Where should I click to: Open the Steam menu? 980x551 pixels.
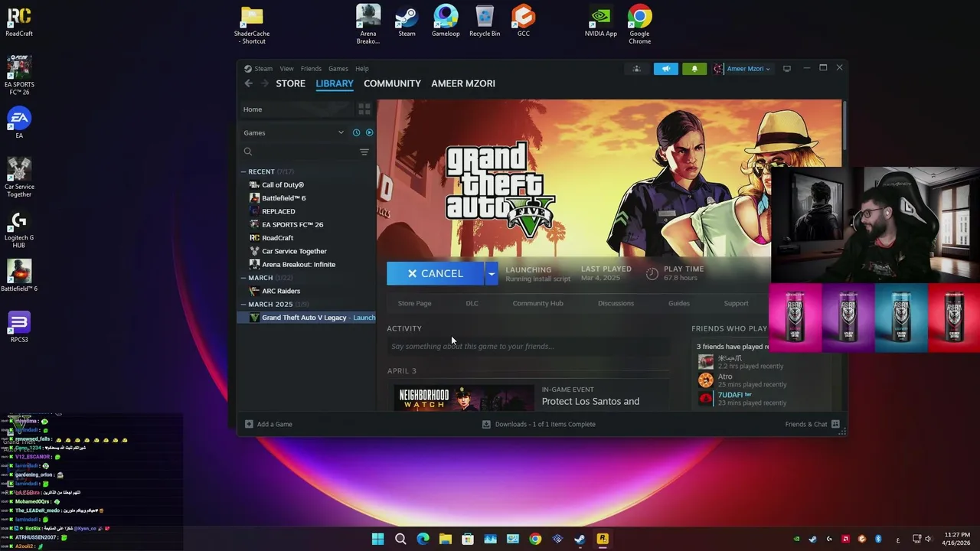click(x=263, y=69)
